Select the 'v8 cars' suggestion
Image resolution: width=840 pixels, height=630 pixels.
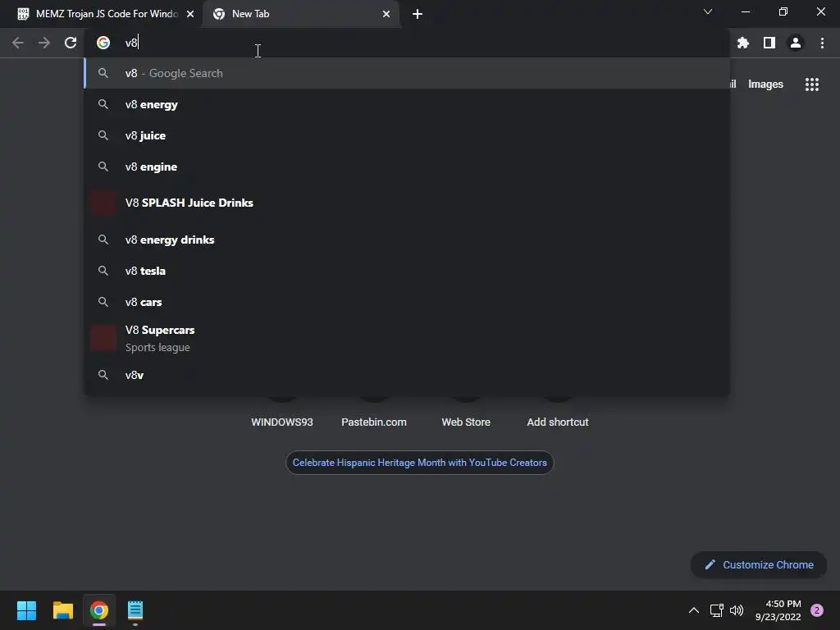click(x=407, y=302)
